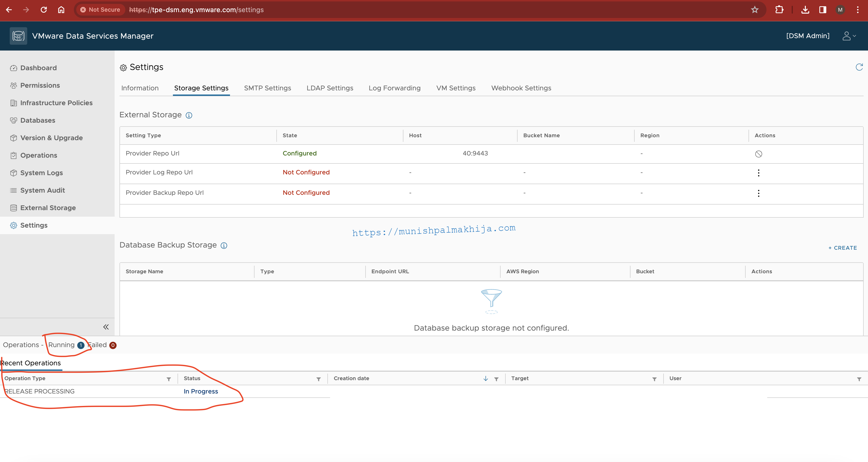Filter the Creation date column
Screen dimensions: 868x462
pyautogui.click(x=496, y=379)
